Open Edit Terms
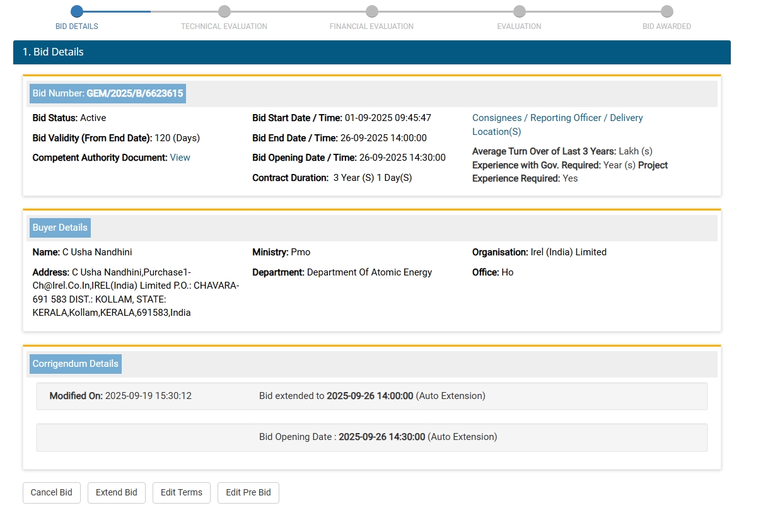Image resolution: width=768 pixels, height=532 pixels. point(182,492)
